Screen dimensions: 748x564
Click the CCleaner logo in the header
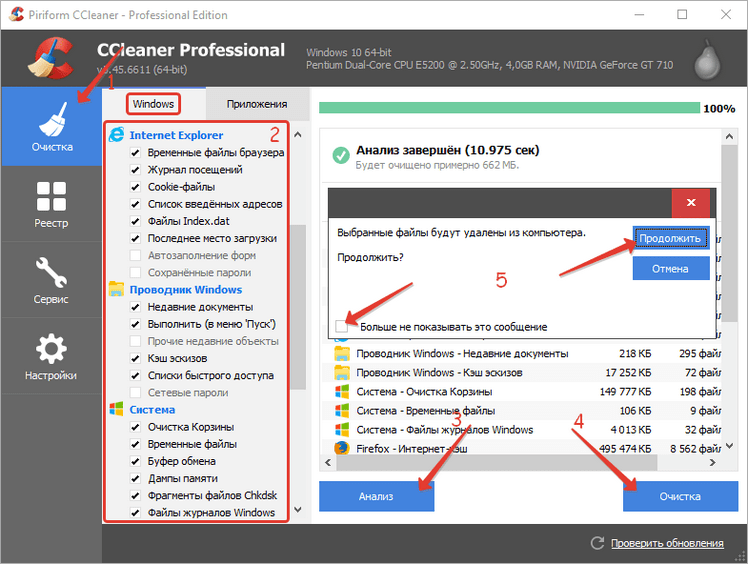point(52,58)
